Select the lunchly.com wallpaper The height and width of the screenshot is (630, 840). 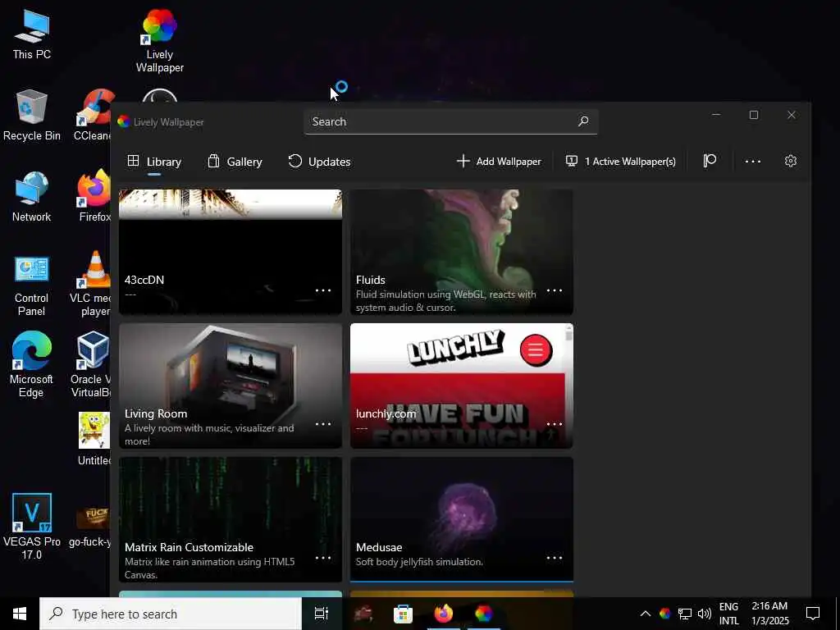point(461,386)
